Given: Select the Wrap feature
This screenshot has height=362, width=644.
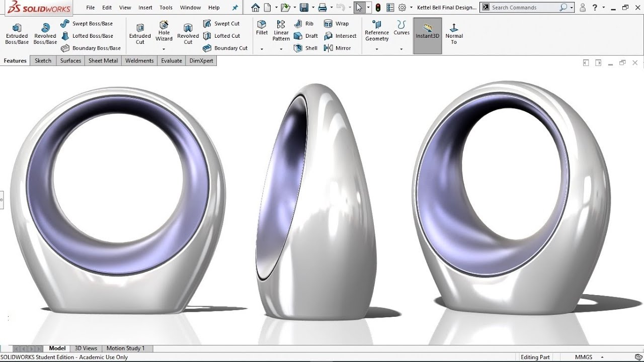Looking at the screenshot, I should pyautogui.click(x=336, y=24).
